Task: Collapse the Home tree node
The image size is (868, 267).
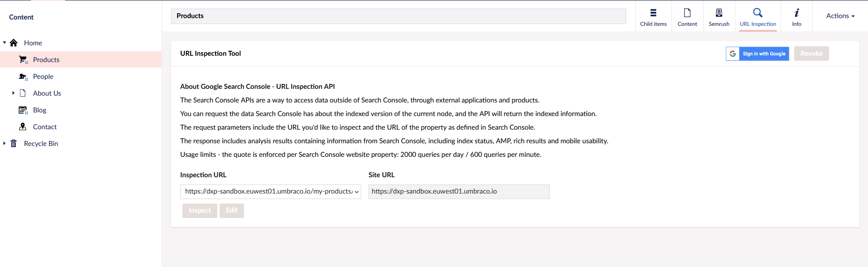Action: (x=5, y=43)
